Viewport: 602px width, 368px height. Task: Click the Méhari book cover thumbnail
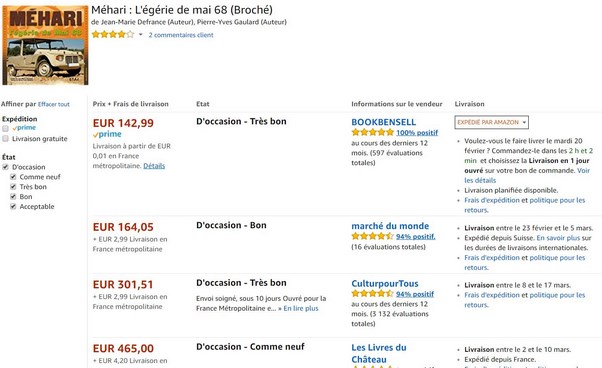point(45,45)
